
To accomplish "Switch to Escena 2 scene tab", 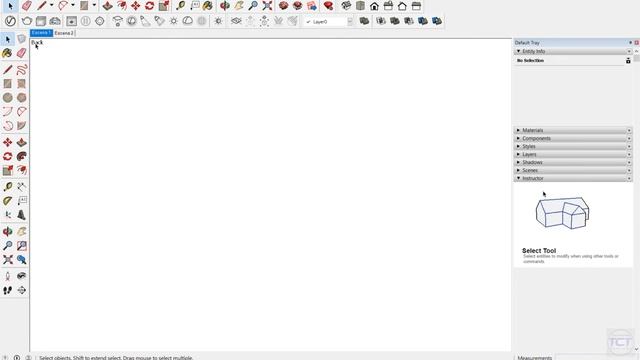I will pos(64,33).
